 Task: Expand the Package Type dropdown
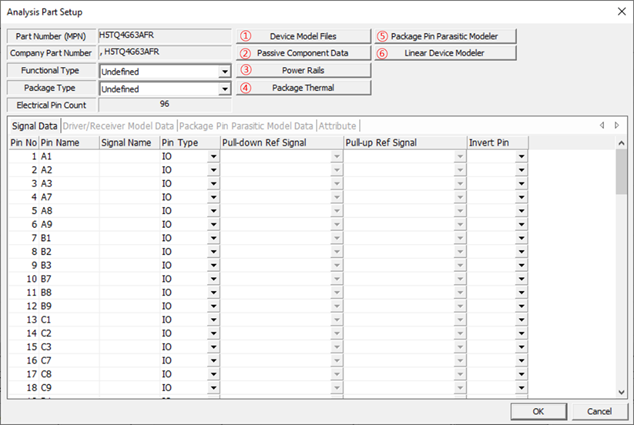tap(225, 89)
